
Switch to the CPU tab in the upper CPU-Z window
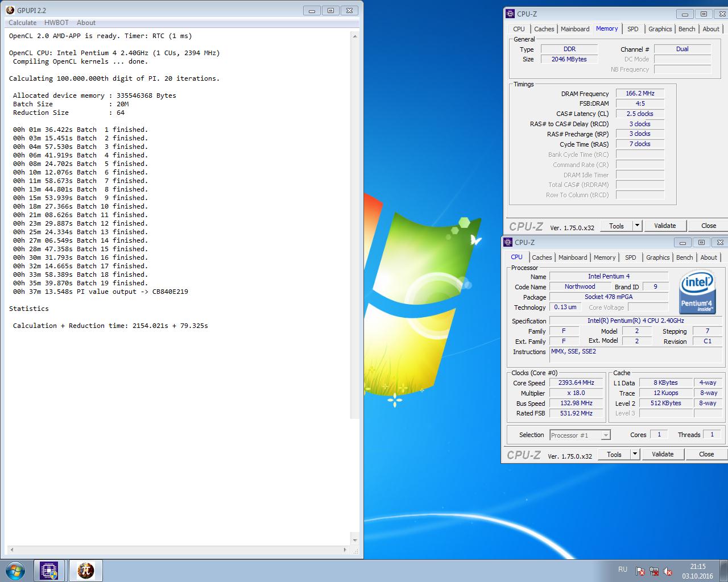(x=519, y=29)
